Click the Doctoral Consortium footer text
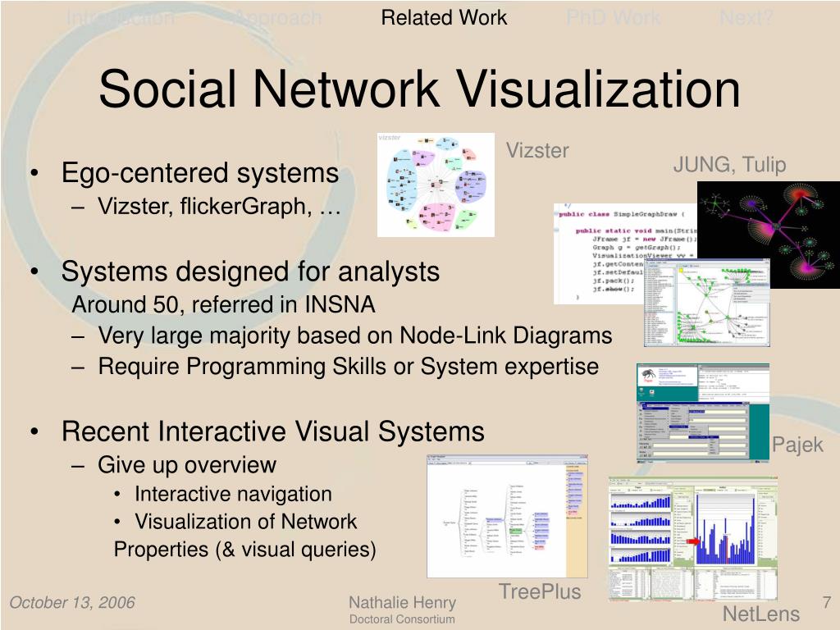 point(402,619)
